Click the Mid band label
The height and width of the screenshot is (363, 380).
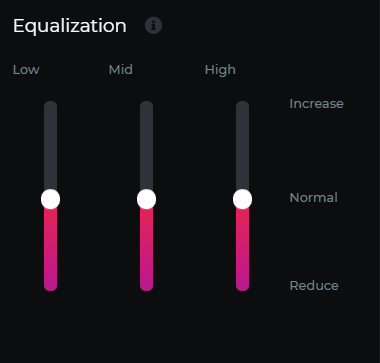pyautogui.click(x=121, y=70)
